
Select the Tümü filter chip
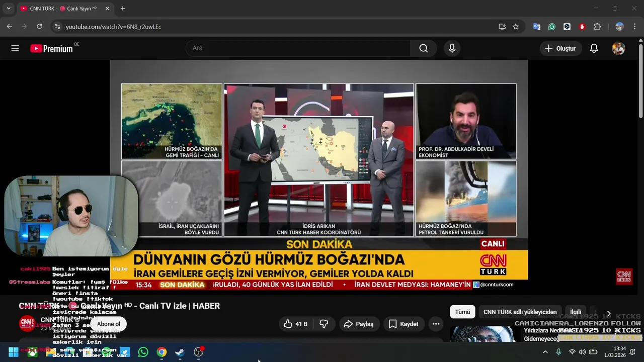pos(462,312)
